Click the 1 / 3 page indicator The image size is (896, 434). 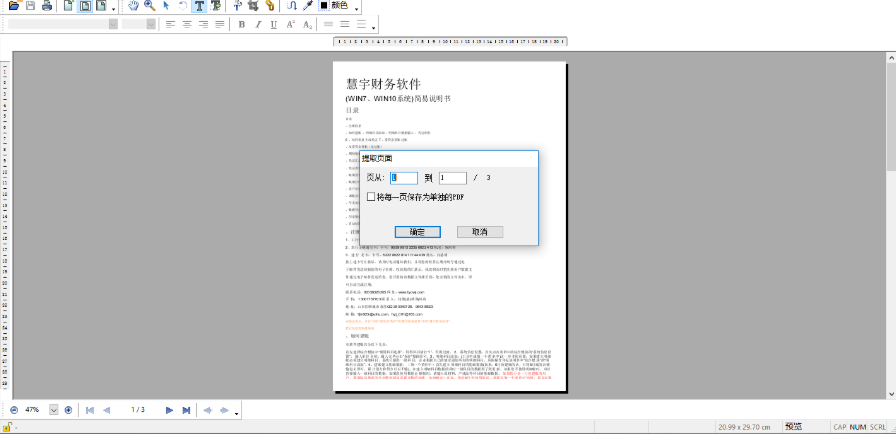138,410
